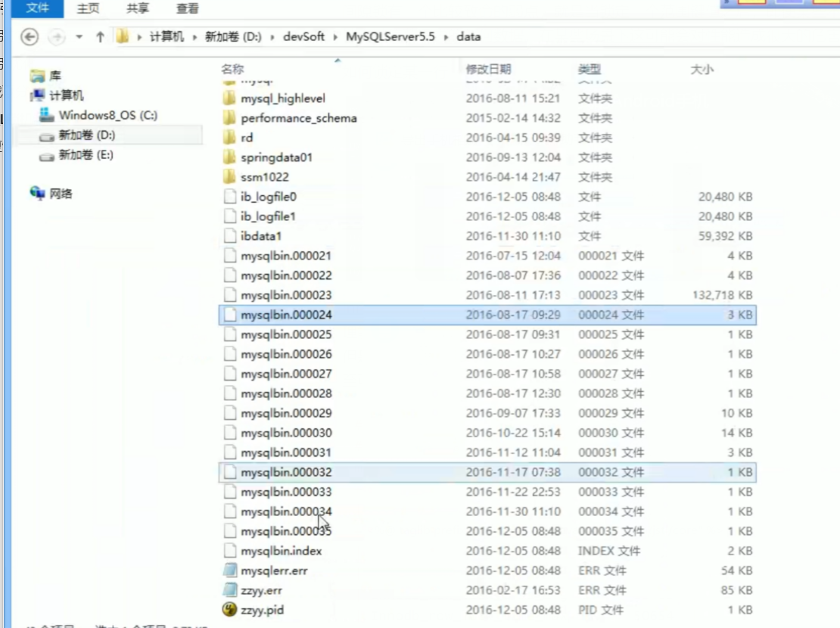This screenshot has height=628, width=840.
Task: Select the mysqlbin.000021 file icon
Action: [x=230, y=256]
